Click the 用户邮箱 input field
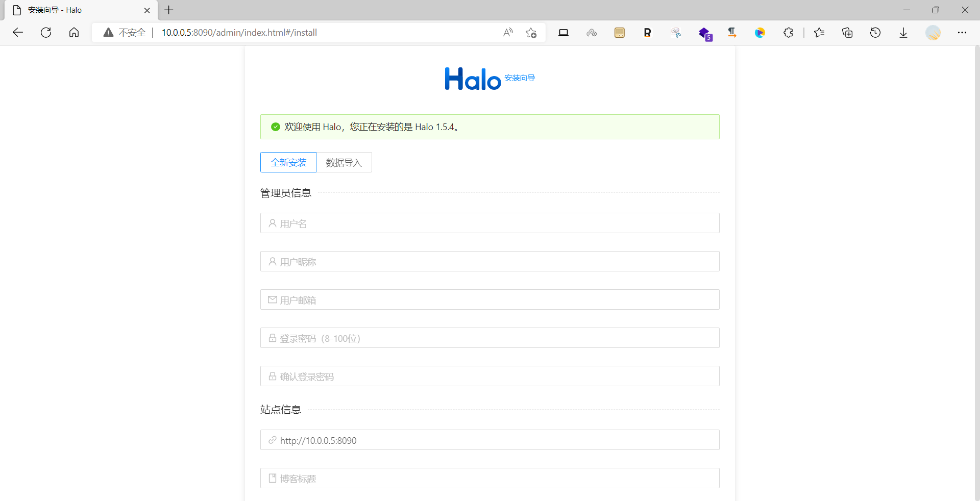Image resolution: width=980 pixels, height=501 pixels. [x=490, y=299]
